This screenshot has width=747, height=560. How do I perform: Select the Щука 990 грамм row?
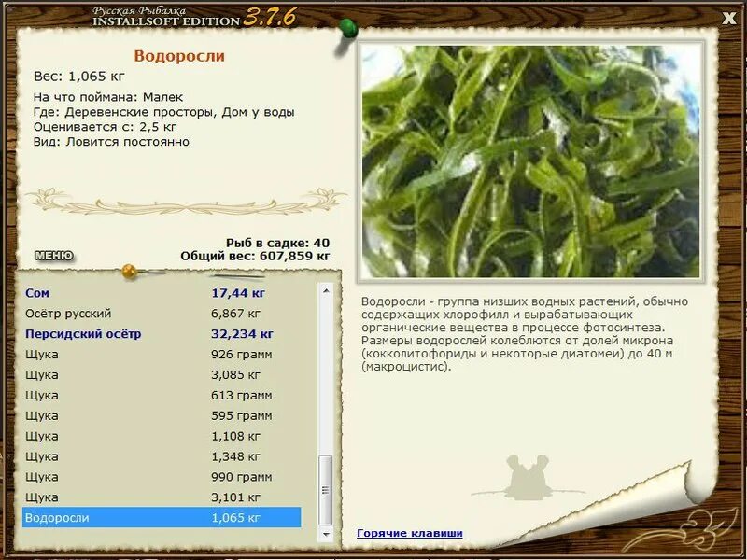pyautogui.click(x=162, y=477)
